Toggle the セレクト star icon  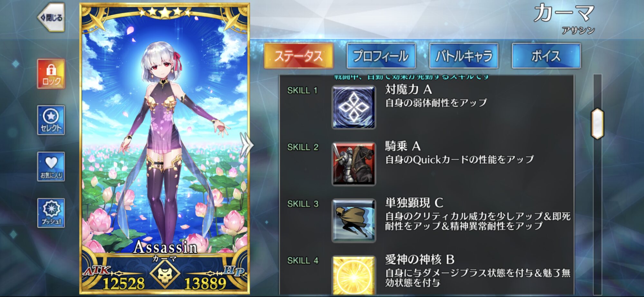pyautogui.click(x=51, y=120)
